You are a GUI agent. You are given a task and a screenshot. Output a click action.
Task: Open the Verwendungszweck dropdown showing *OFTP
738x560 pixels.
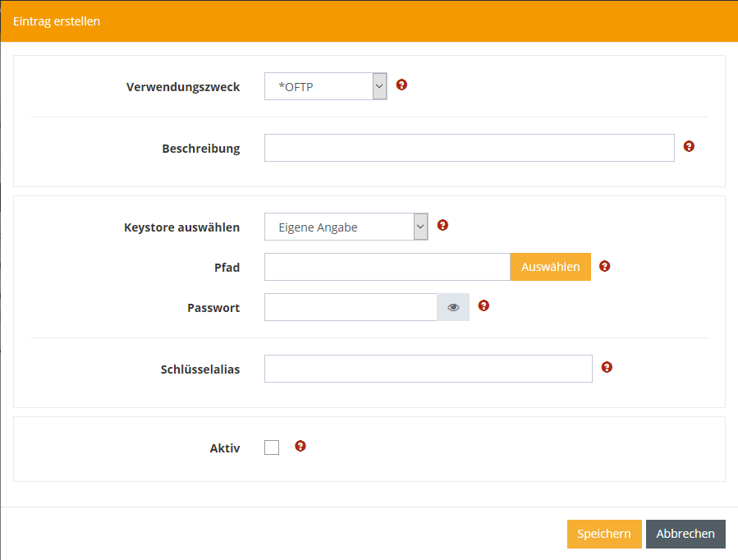[x=325, y=86]
